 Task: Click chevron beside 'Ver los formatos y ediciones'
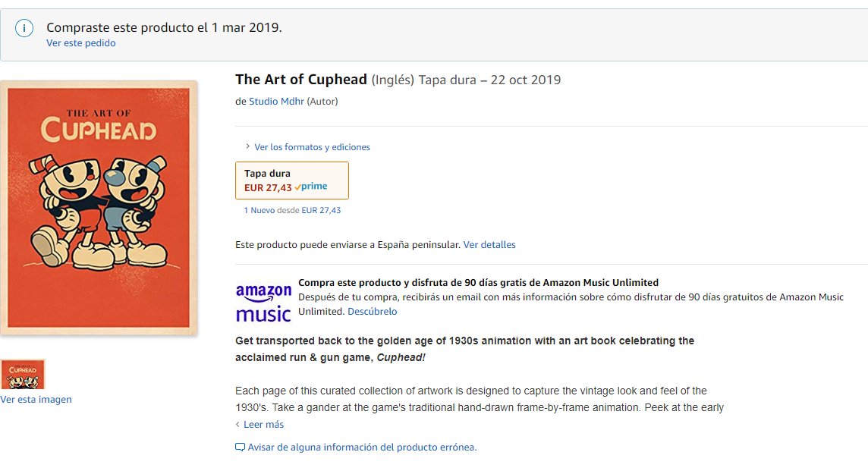click(247, 146)
